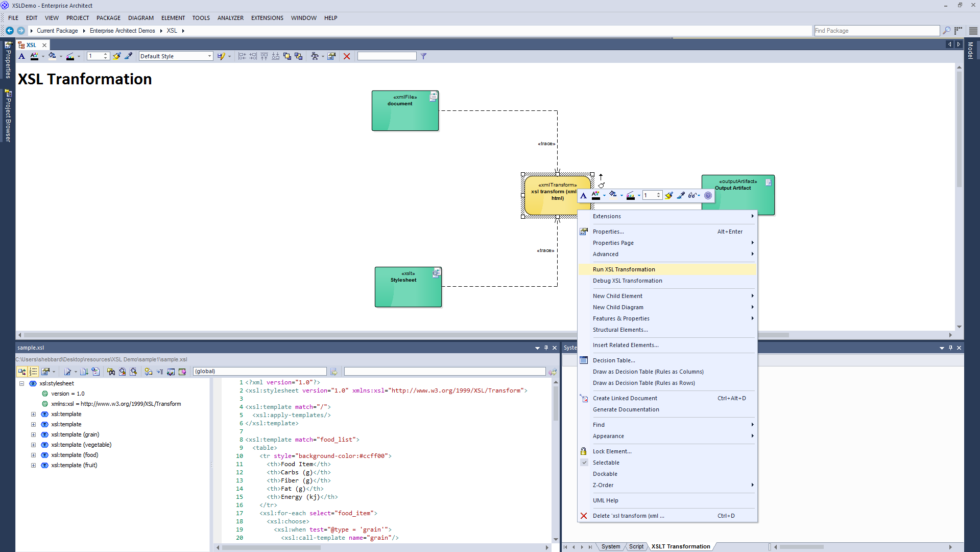
Task: Choose Run XSL Transformation from the context menu
Action: (667, 269)
